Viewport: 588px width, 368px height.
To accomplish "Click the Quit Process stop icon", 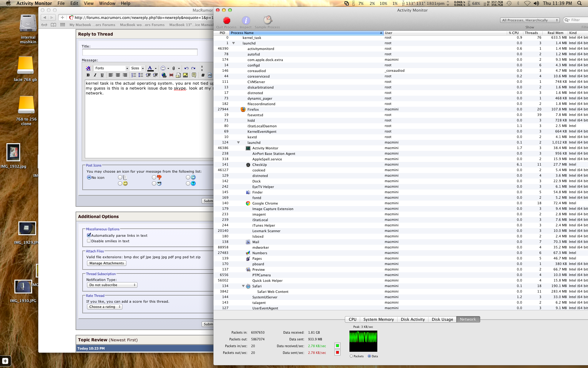I will pyautogui.click(x=227, y=21).
